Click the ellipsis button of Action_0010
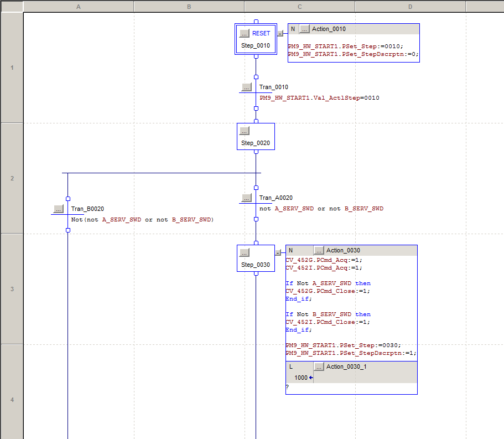 [x=304, y=29]
